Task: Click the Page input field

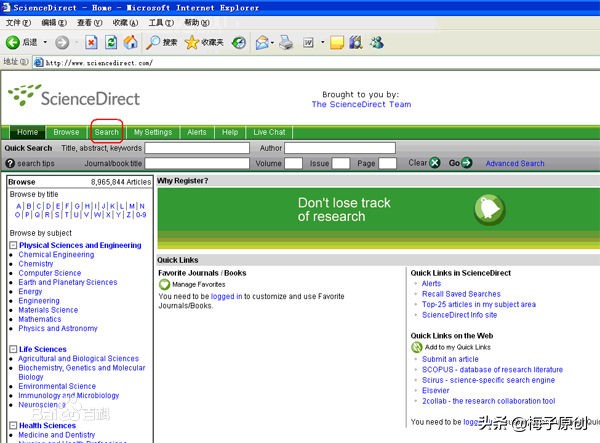Action: point(387,163)
